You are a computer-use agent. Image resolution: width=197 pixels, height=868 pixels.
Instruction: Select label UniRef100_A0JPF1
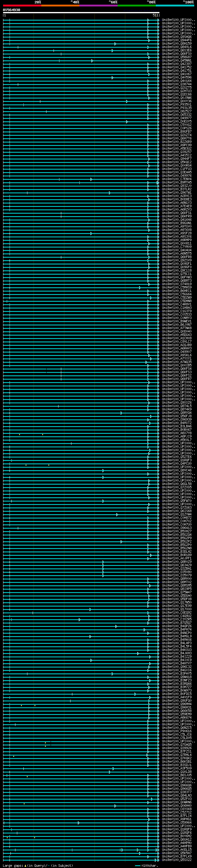tap(177, 558)
